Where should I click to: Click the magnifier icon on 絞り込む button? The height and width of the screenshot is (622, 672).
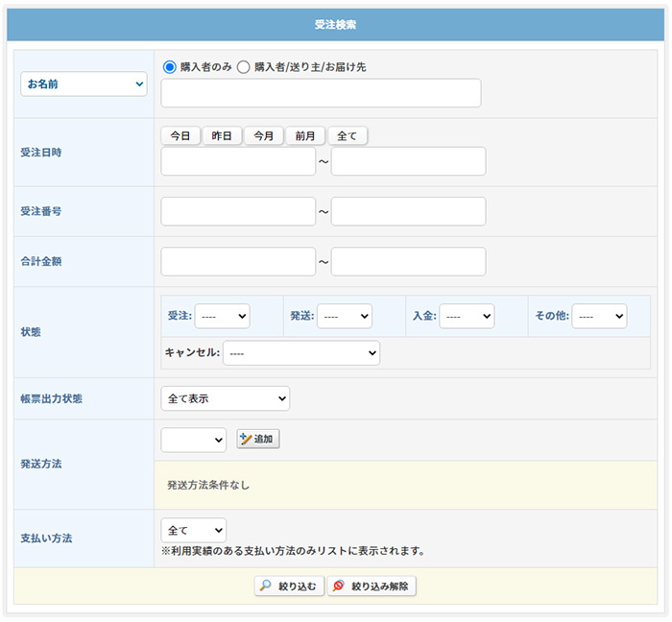coord(265,586)
